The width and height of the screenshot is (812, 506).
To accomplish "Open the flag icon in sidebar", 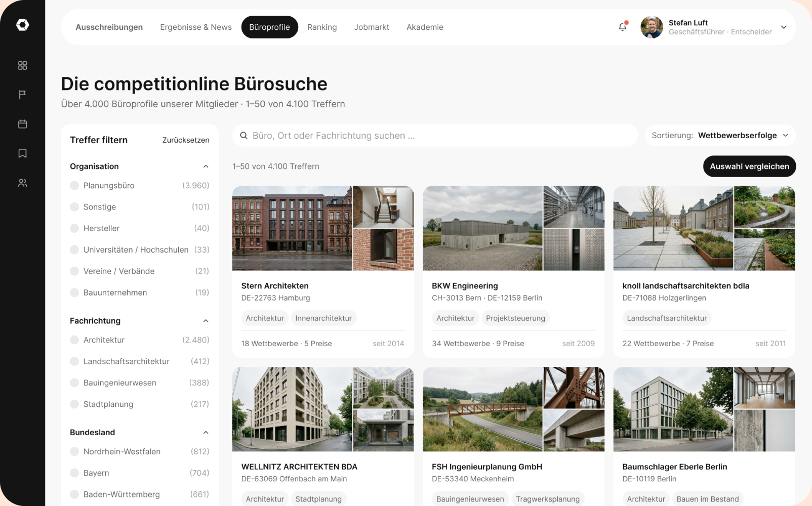I will pos(22,95).
